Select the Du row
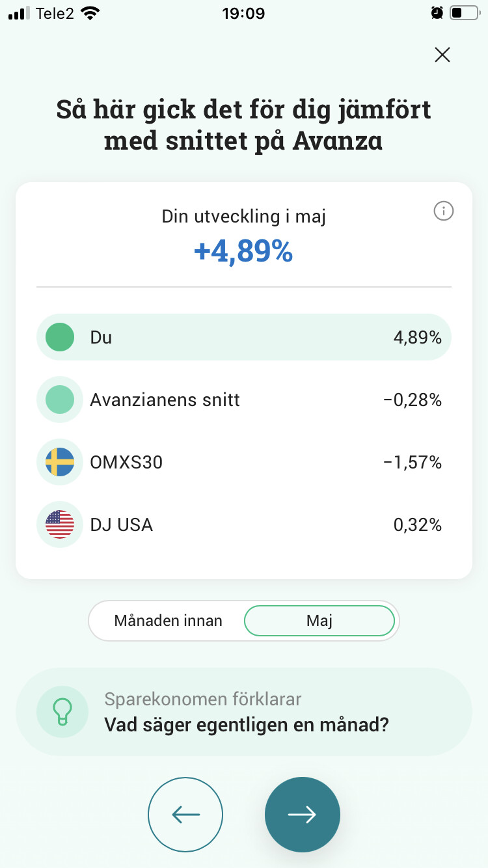 point(243,337)
